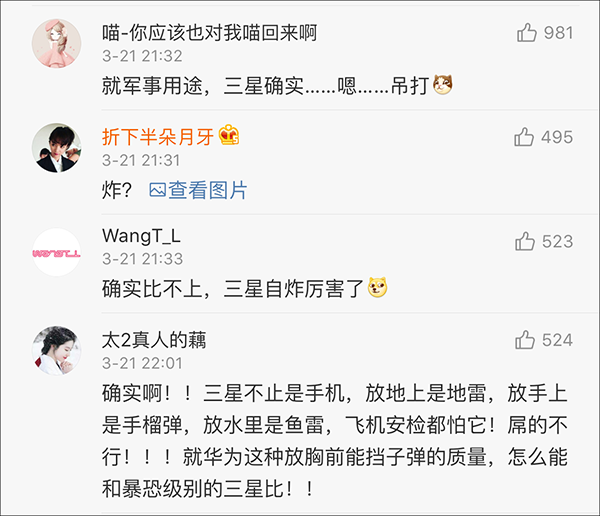
Task: Open avatar of man in black suit
Action: click(x=57, y=148)
